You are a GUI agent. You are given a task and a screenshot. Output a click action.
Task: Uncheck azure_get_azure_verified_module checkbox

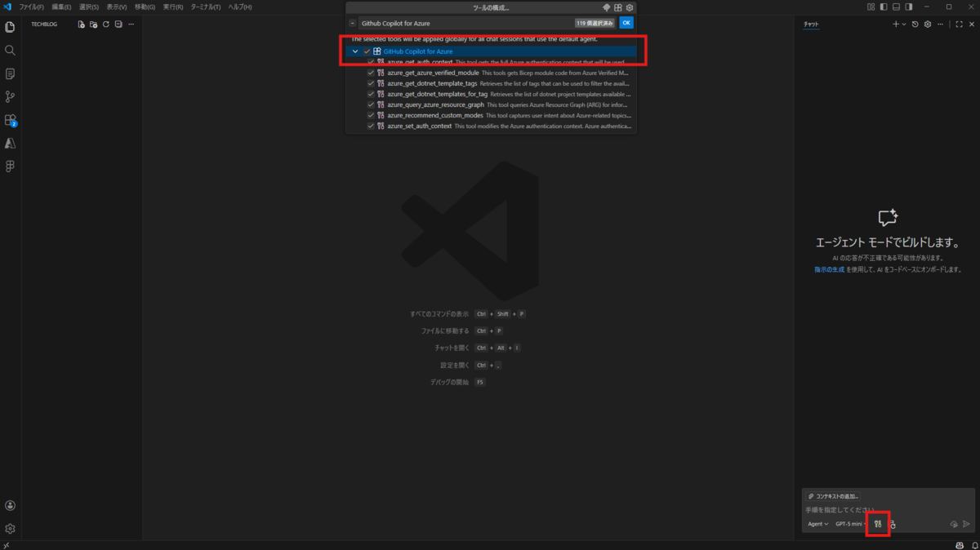tap(371, 73)
